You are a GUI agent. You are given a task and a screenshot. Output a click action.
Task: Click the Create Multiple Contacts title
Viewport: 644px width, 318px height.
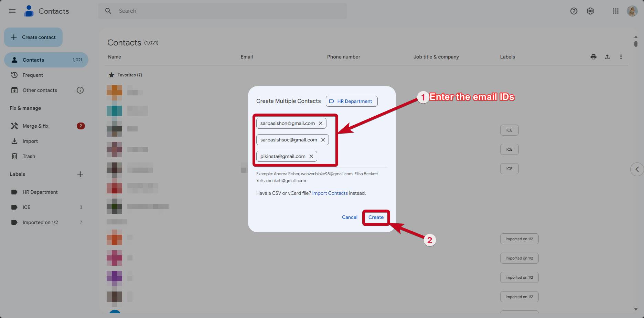pos(288,101)
